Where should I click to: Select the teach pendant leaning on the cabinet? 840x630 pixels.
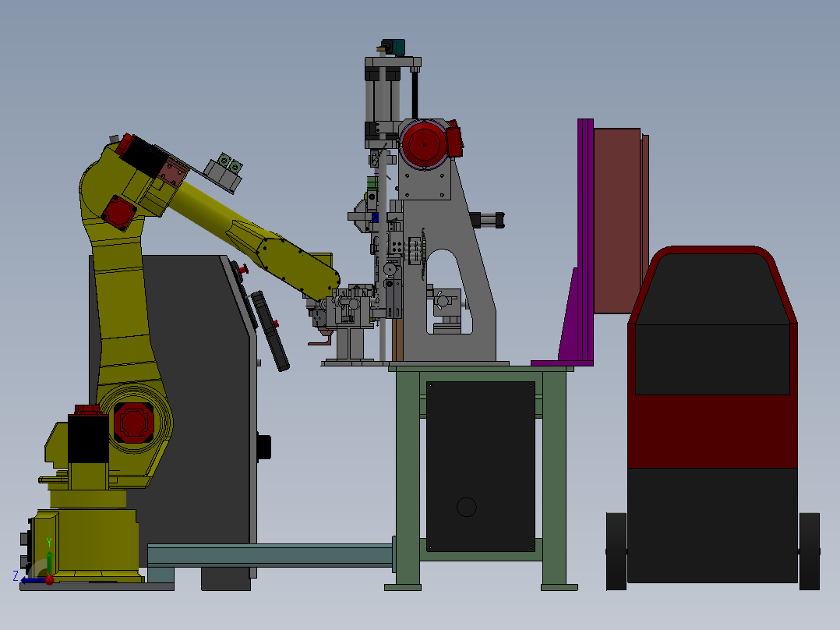pyautogui.click(x=270, y=331)
